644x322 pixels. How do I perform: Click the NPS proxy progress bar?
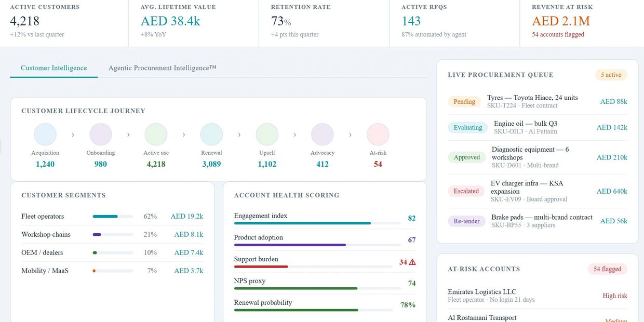(x=317, y=288)
